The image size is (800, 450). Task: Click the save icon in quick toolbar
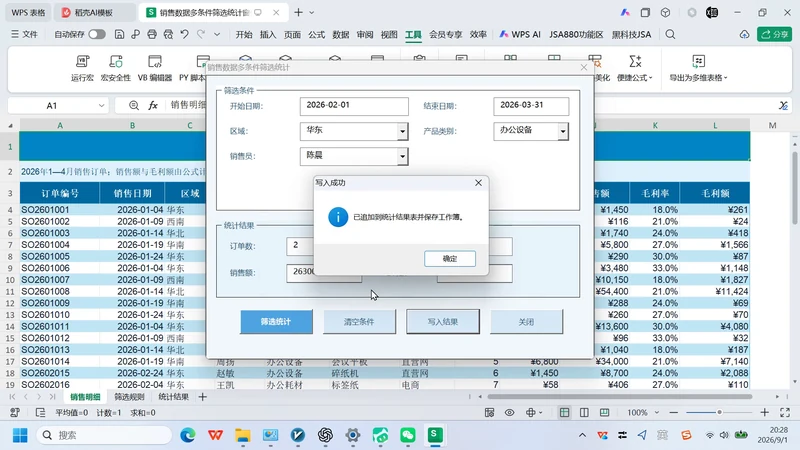click(x=119, y=34)
